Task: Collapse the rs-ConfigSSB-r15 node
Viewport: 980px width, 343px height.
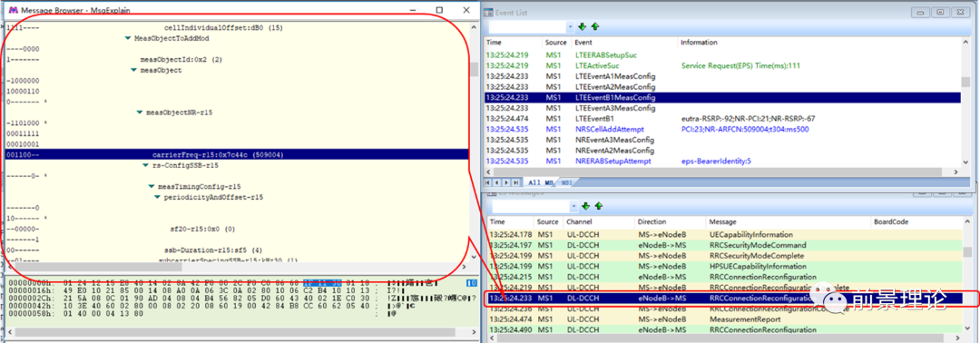Action: (x=145, y=165)
